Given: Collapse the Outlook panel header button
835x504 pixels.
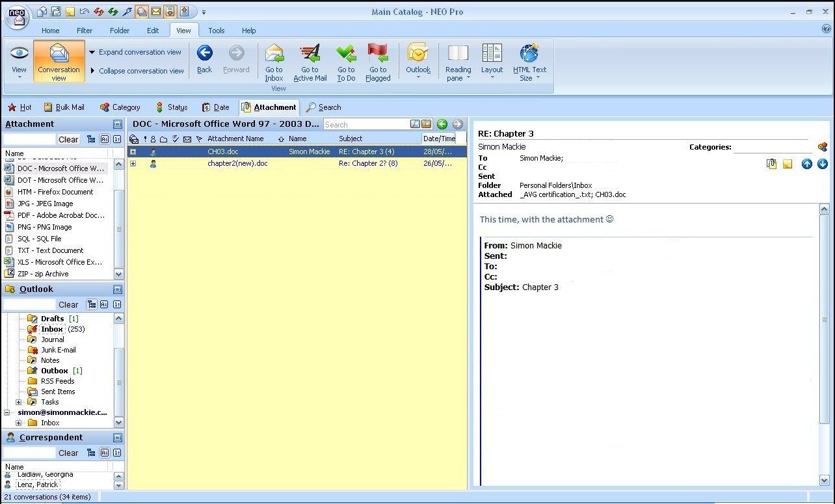Looking at the screenshot, I should pyautogui.click(x=118, y=289).
